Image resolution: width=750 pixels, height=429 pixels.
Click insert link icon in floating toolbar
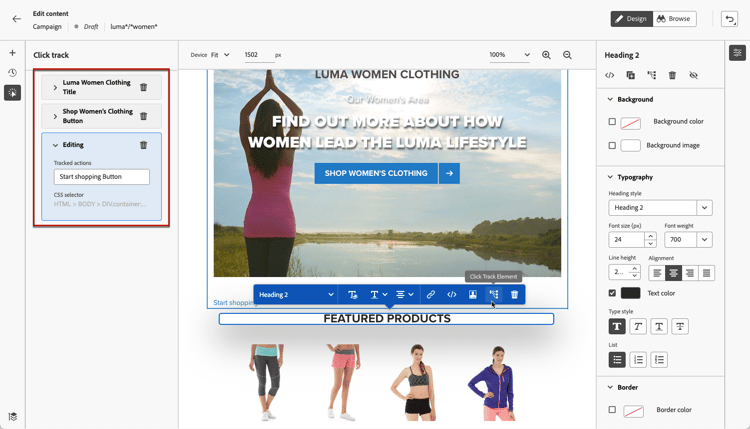430,295
